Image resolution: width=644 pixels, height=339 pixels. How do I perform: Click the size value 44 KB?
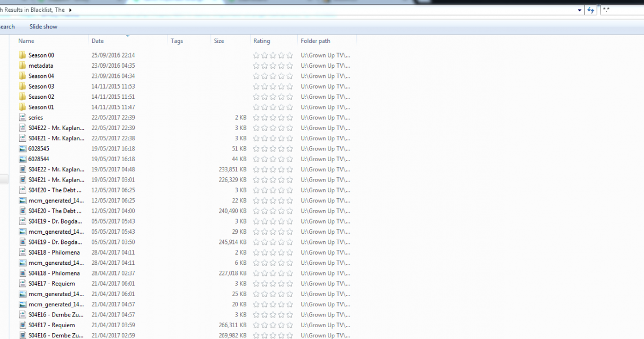click(x=239, y=159)
